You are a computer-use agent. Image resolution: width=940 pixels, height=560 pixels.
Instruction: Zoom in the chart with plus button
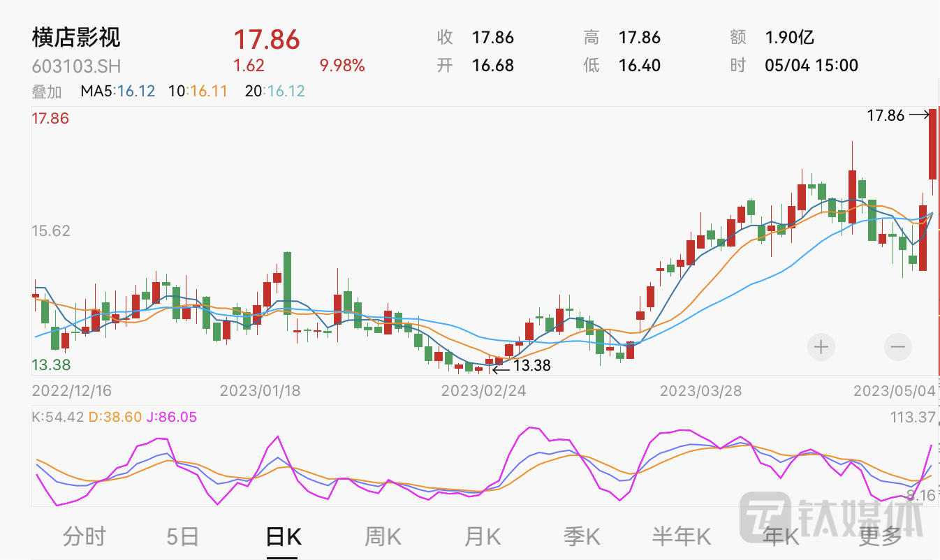(821, 346)
